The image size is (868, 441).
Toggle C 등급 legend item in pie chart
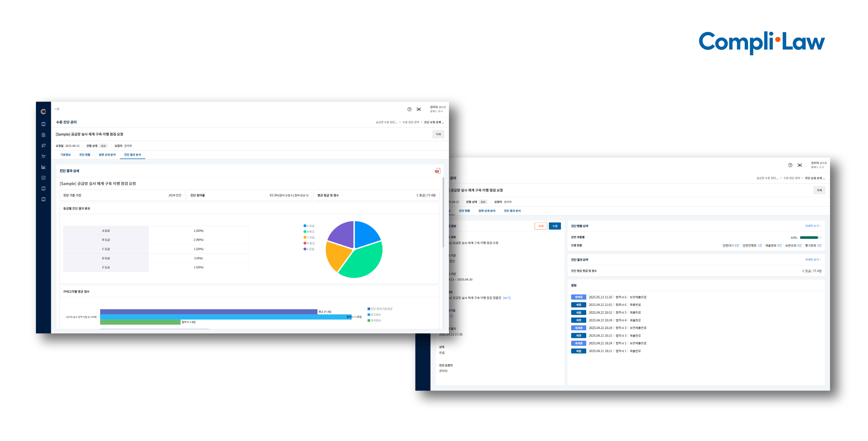click(309, 237)
